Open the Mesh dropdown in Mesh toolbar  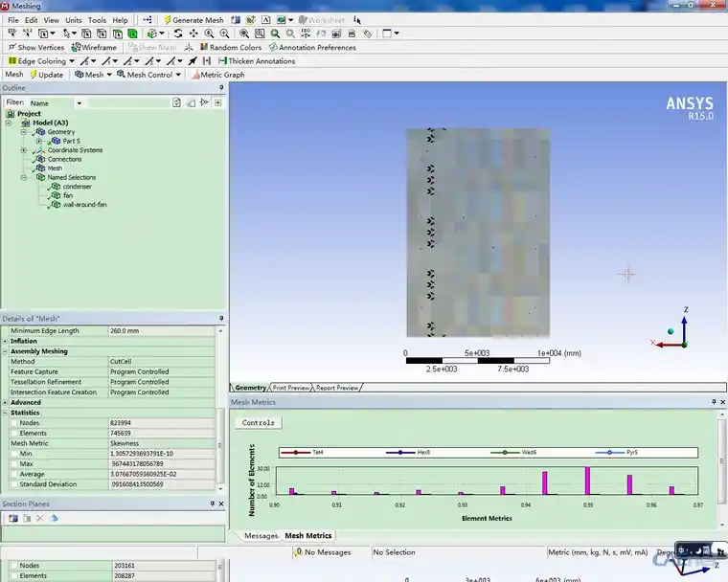coord(109,75)
